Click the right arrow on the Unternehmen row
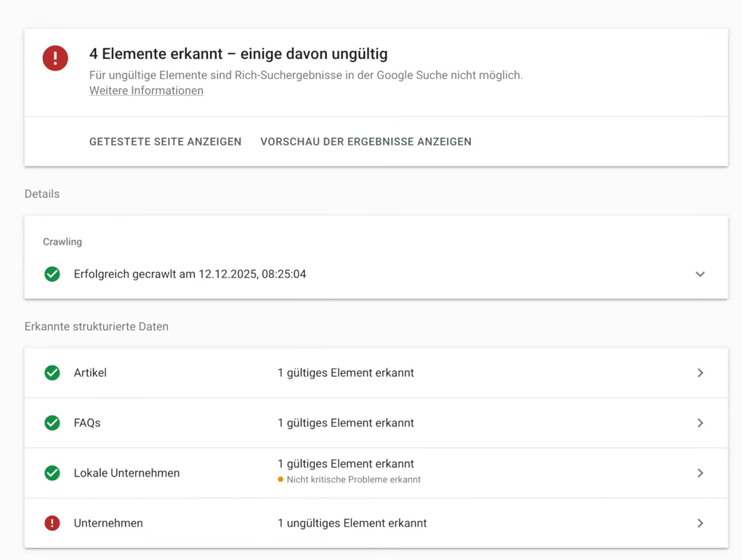 point(700,523)
